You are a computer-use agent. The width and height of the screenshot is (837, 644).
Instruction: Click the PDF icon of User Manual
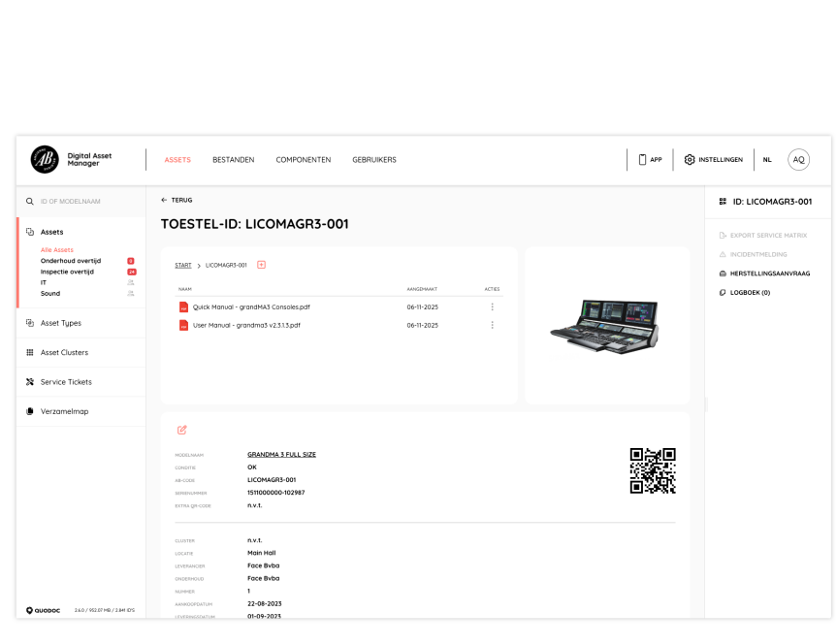(183, 325)
